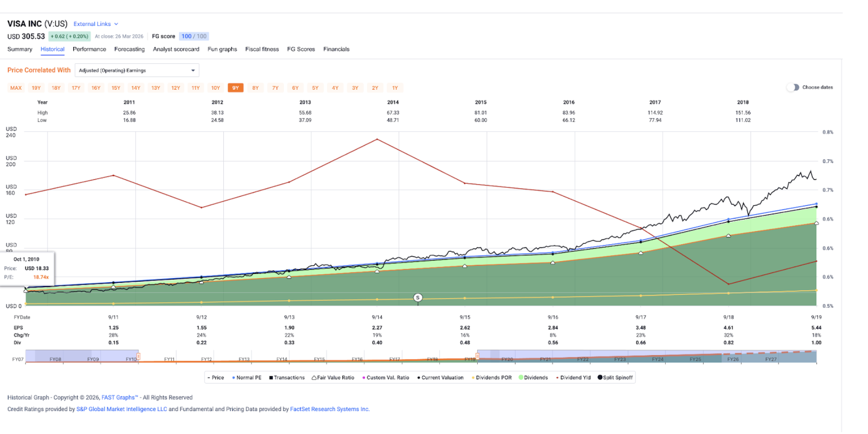Click the split marker S on chart
The width and height of the screenshot is (868, 434).
[x=418, y=298]
